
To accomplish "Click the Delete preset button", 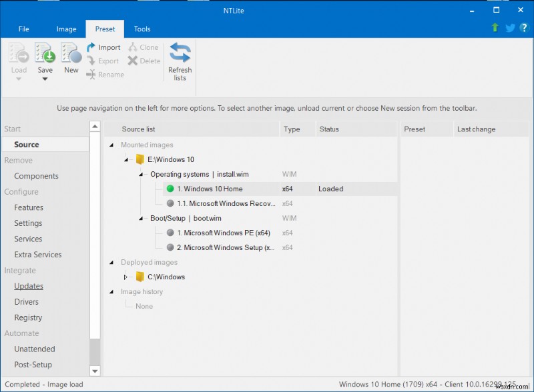I will 144,61.
